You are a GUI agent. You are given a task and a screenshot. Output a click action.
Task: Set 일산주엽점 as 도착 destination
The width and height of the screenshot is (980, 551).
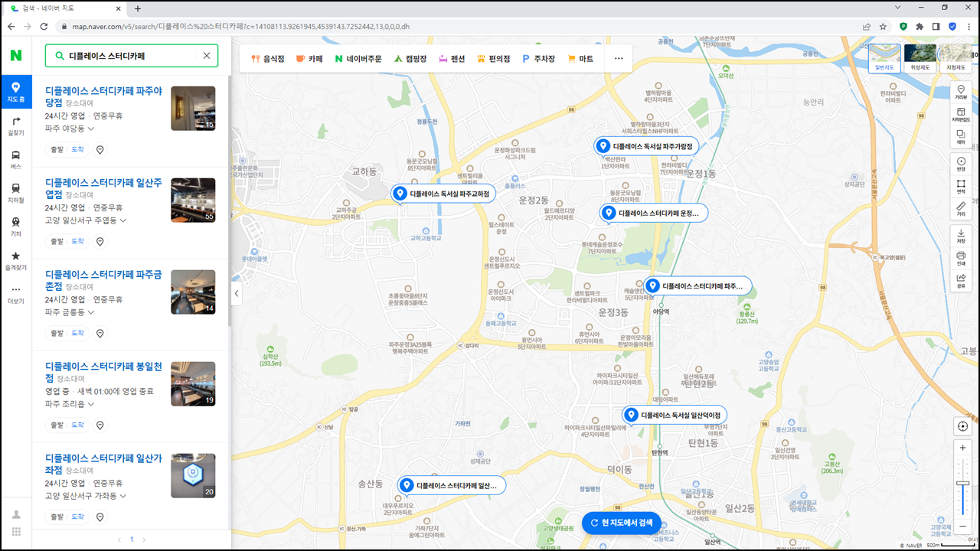coord(78,242)
